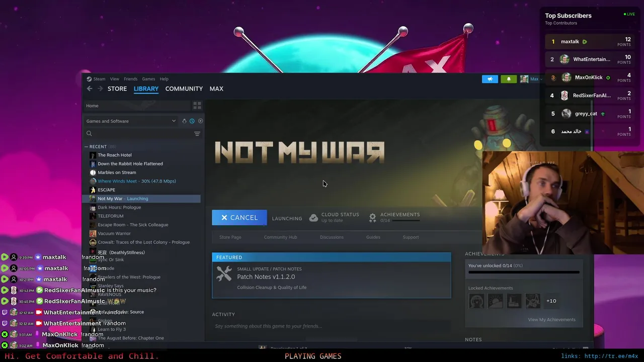Click maxtalk in Top Subscribers overlay
The width and height of the screenshot is (644, 362).
coord(570,42)
